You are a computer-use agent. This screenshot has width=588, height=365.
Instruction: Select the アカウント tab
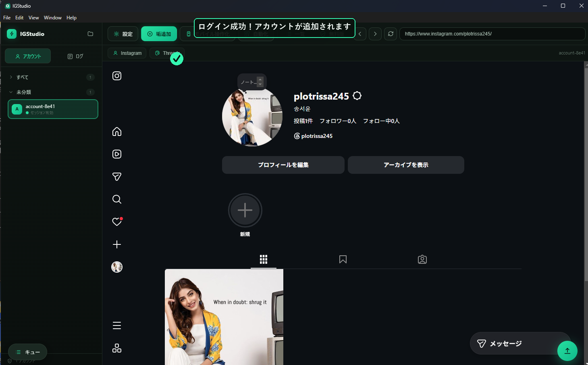click(x=28, y=56)
